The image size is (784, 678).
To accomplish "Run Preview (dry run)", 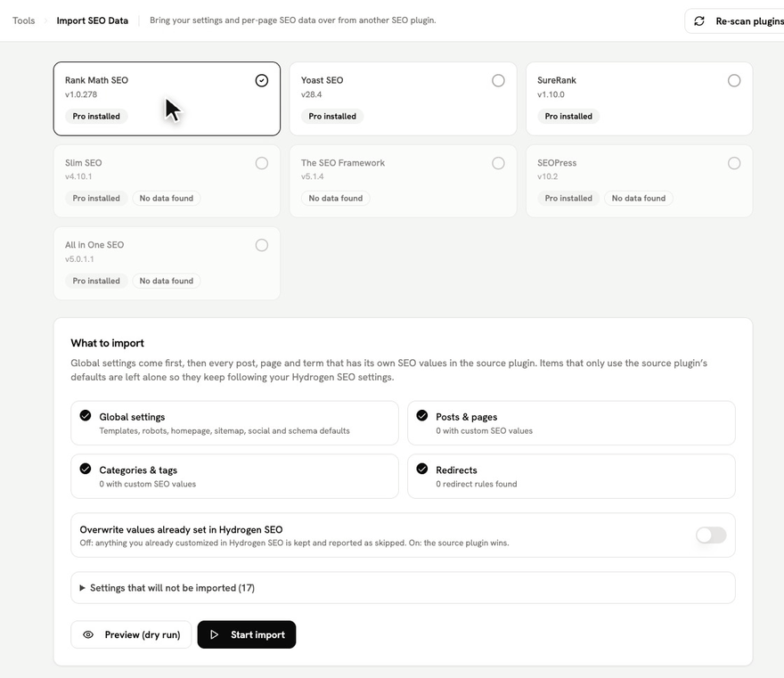I will coord(131,634).
